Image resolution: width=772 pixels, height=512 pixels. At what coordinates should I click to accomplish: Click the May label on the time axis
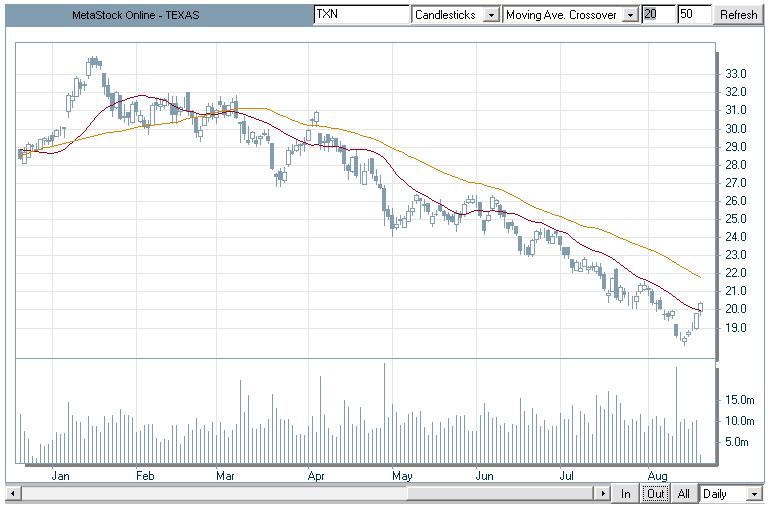(402, 476)
